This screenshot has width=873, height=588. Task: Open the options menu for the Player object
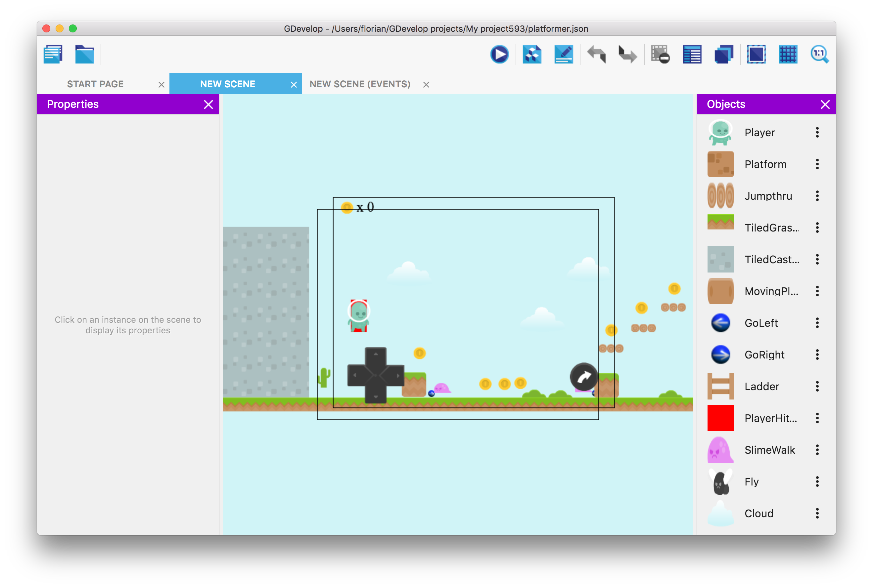tap(817, 132)
